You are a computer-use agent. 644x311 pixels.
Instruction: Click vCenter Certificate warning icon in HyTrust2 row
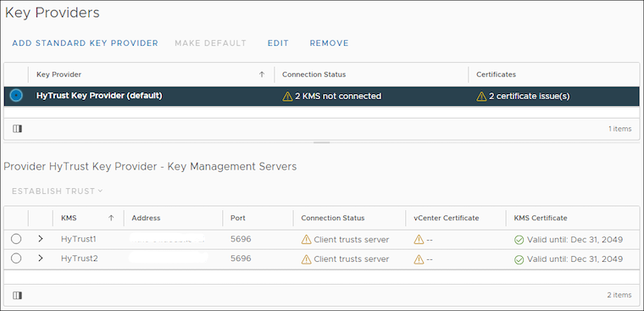point(419,259)
